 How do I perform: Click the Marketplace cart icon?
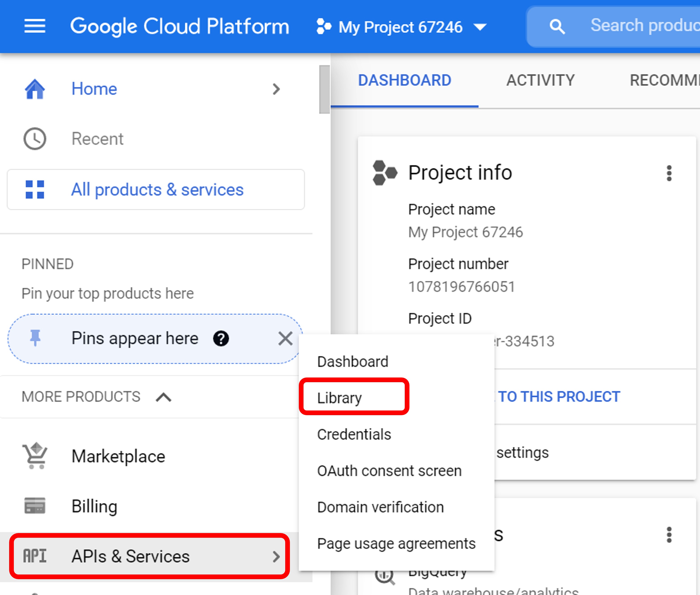[35, 456]
